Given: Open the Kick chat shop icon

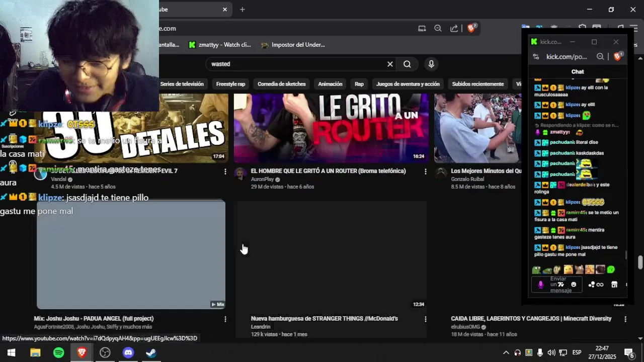Looking at the screenshot, I should point(614,285).
